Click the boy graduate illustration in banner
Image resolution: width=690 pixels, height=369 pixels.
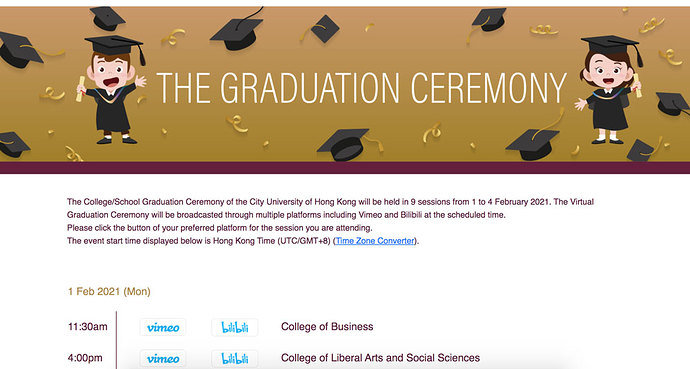coord(112,89)
